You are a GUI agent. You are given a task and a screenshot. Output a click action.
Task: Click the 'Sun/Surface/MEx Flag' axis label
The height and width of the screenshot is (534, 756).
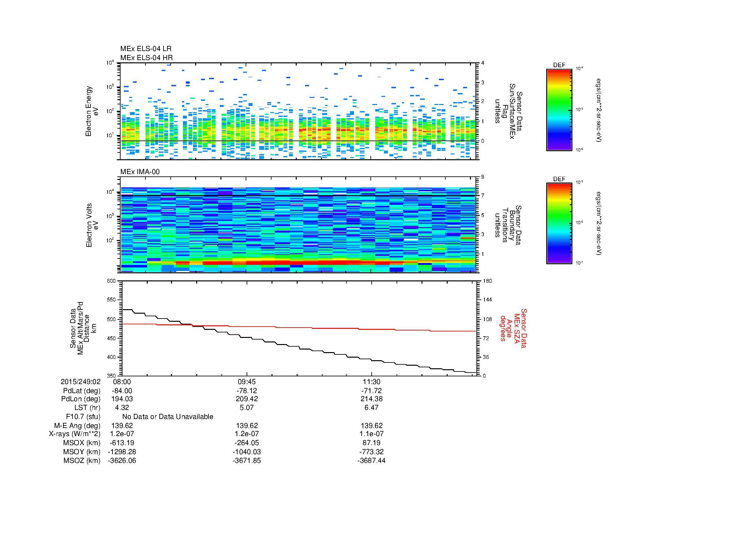click(508, 111)
